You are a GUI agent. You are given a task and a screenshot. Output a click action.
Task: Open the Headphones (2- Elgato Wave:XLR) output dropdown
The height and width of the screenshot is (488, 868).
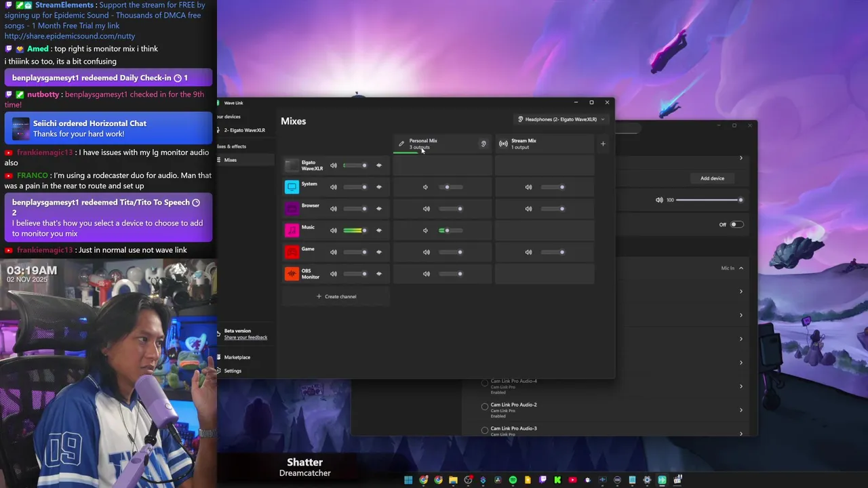point(561,119)
